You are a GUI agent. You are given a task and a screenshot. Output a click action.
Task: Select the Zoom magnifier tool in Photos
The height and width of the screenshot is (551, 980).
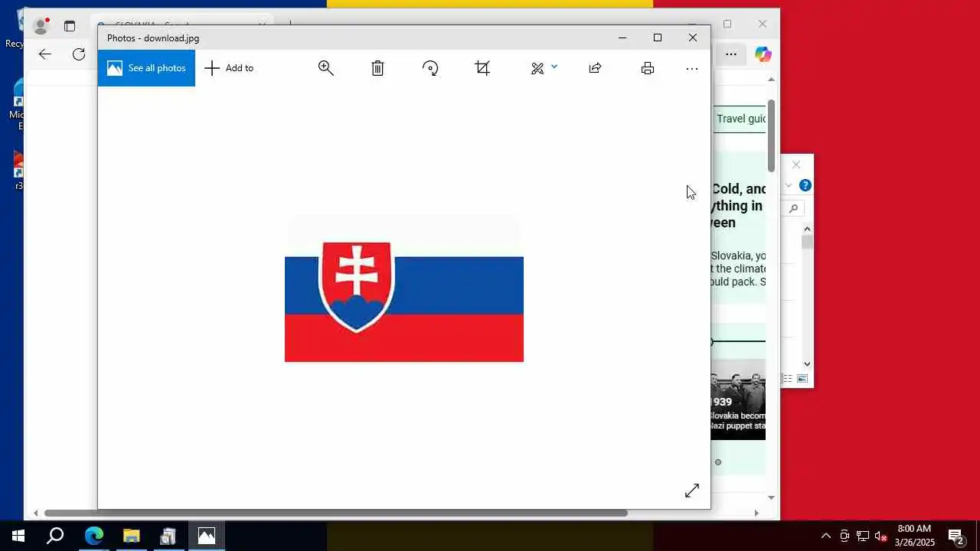pos(326,68)
